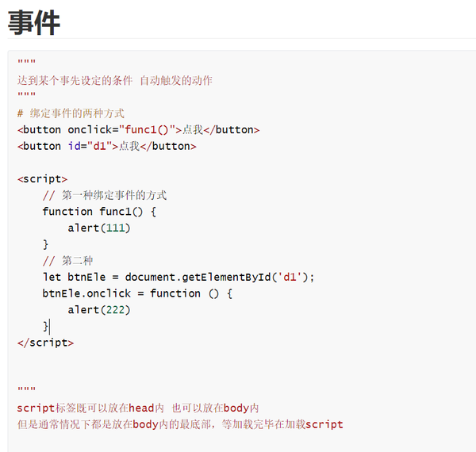Screen dimensions: 476x452
Task: Click the 点我 text in first button tag
Action: click(x=193, y=130)
